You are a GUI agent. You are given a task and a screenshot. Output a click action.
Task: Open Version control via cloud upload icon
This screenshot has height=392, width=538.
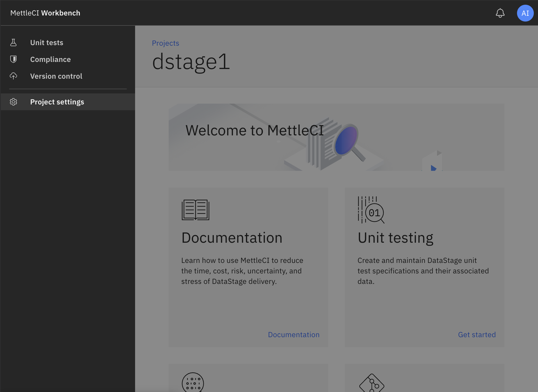13,76
